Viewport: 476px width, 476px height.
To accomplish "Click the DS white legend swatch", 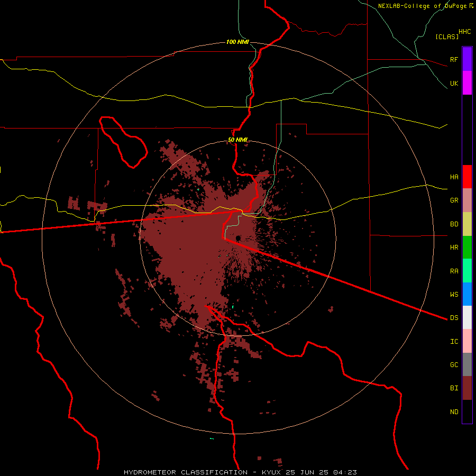I will [467, 317].
